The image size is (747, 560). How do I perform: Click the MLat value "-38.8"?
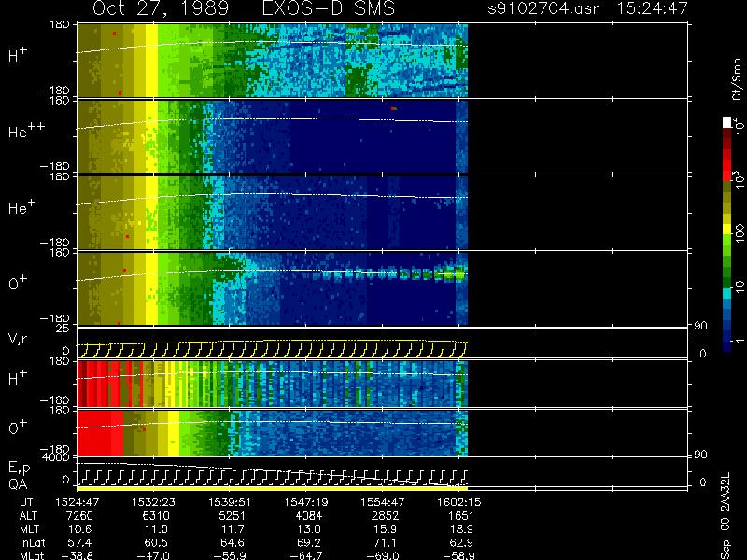pyautogui.click(x=78, y=555)
